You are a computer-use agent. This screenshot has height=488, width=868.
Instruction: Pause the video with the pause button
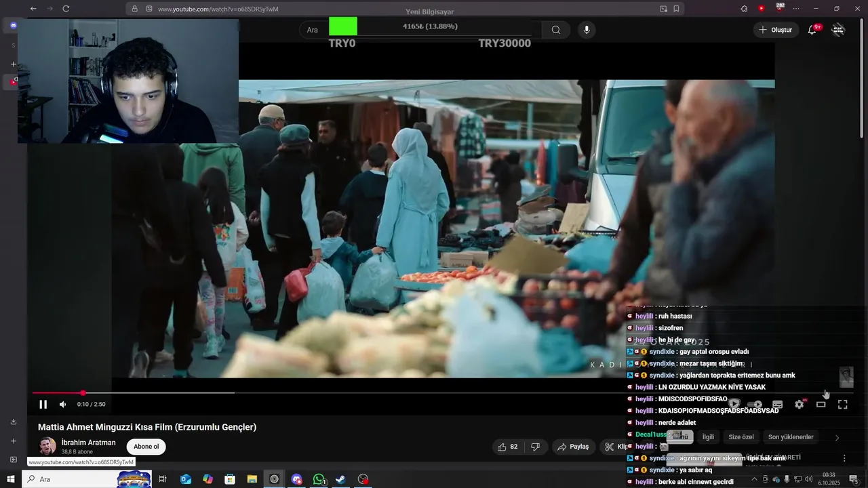pos(43,405)
